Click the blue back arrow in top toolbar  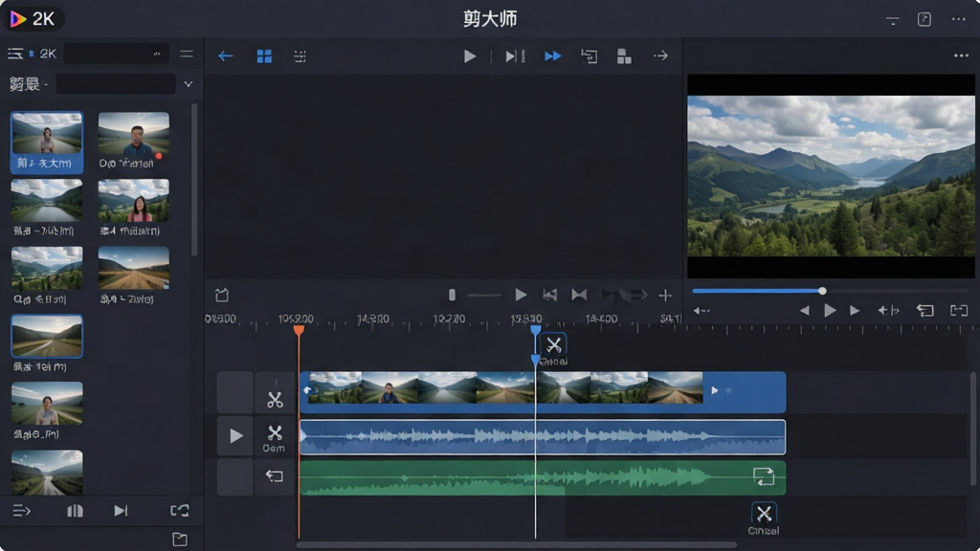point(226,56)
